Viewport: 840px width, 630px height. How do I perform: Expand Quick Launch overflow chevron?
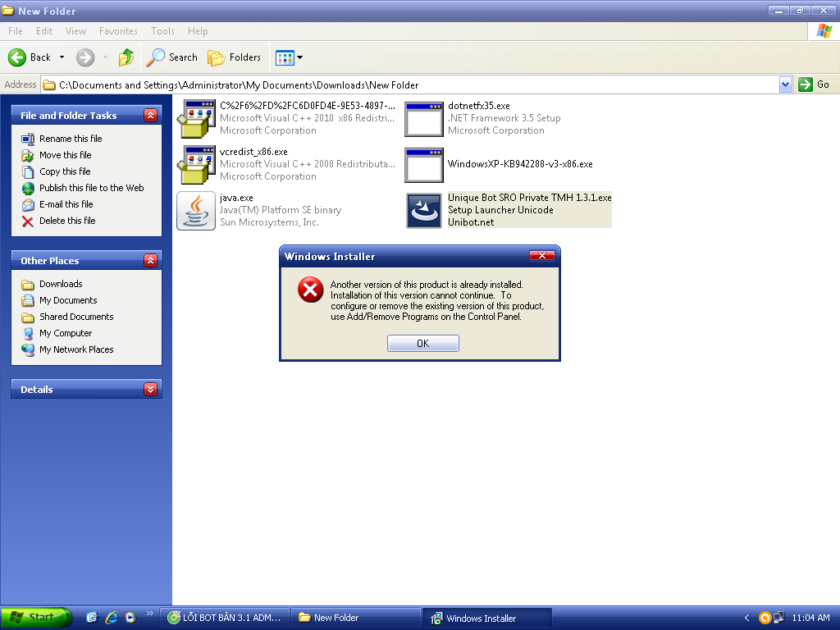[x=149, y=614]
